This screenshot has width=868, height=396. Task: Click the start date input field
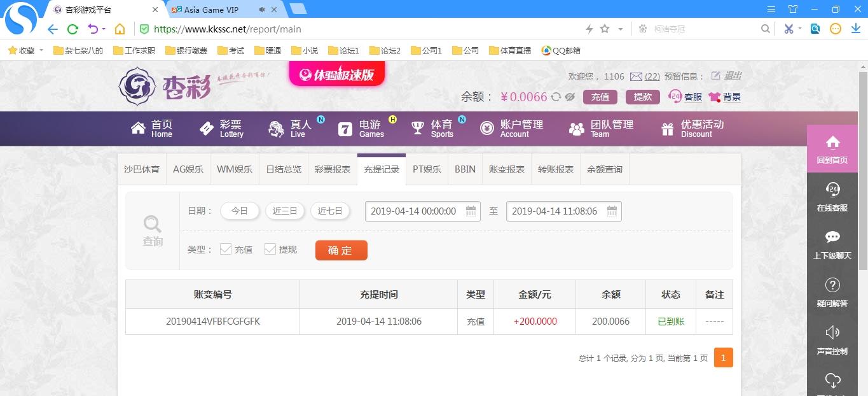click(x=422, y=211)
